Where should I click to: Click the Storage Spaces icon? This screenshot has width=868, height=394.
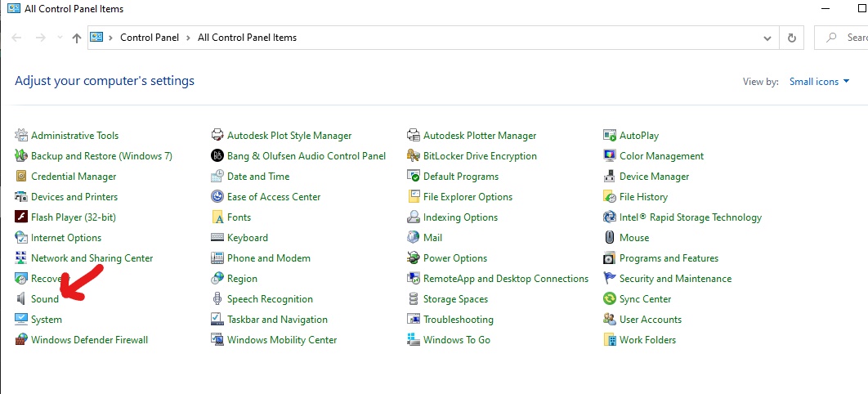pyautogui.click(x=413, y=299)
